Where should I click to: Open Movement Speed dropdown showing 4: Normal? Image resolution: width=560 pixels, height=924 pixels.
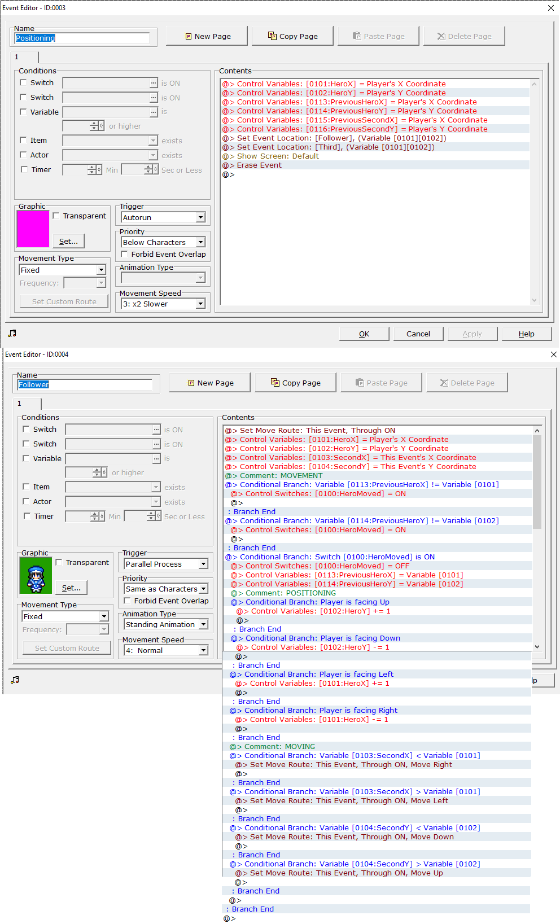[x=166, y=650]
